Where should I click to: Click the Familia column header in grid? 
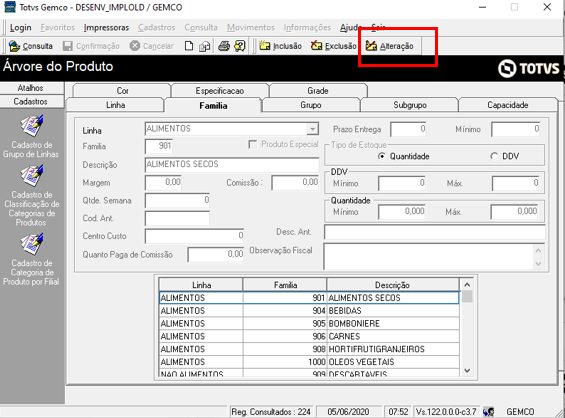tap(285, 285)
